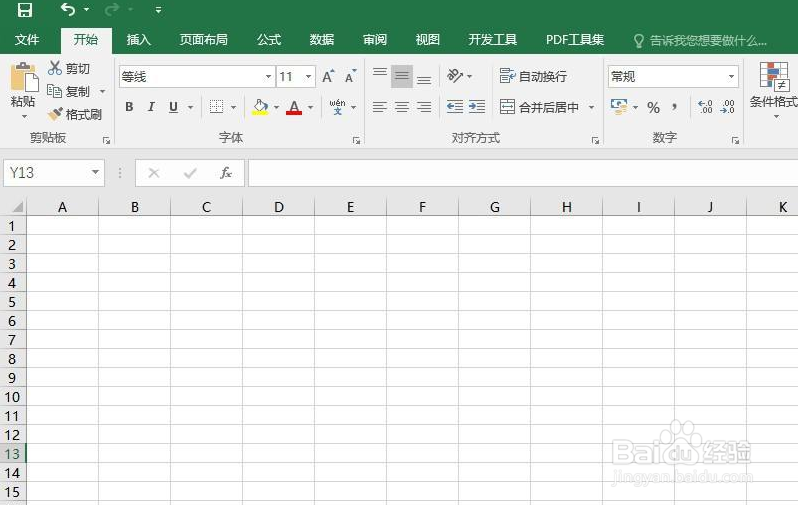The width and height of the screenshot is (798, 505).
Task: Click the cell borders icon
Action: (216, 106)
